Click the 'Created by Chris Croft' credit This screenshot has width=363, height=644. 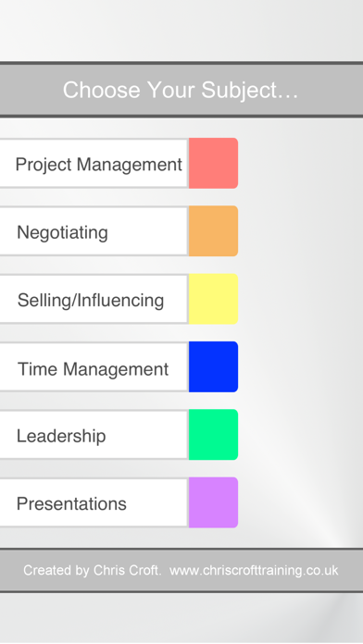[x=92, y=571]
